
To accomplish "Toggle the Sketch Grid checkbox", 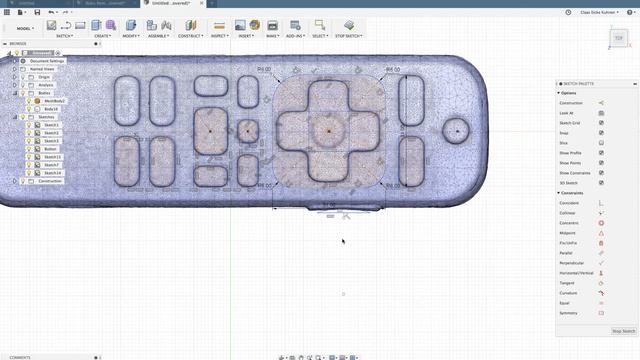I will [601, 123].
